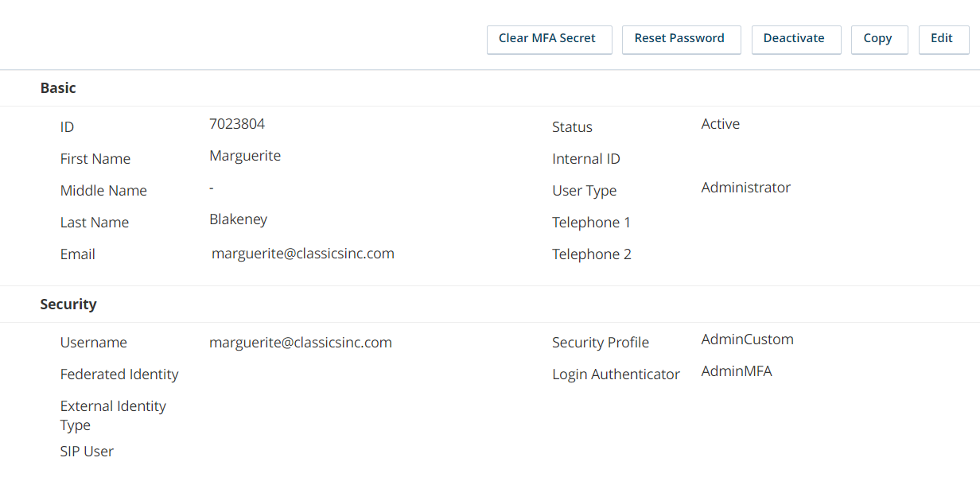Click the ID value 7023804

click(x=237, y=124)
